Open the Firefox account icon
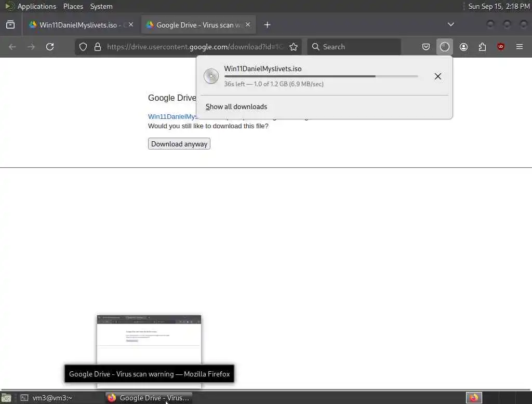 click(463, 47)
